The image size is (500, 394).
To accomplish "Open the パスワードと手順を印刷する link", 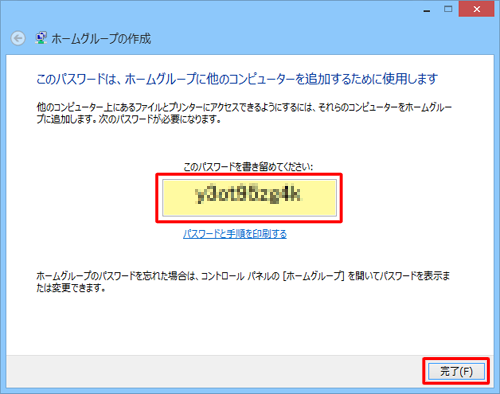I will [235, 234].
